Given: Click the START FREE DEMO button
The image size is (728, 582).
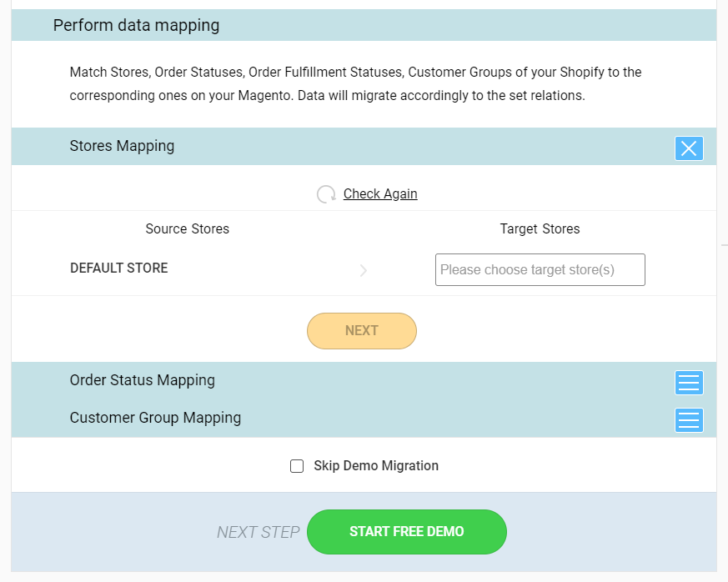Looking at the screenshot, I should pyautogui.click(x=407, y=532).
